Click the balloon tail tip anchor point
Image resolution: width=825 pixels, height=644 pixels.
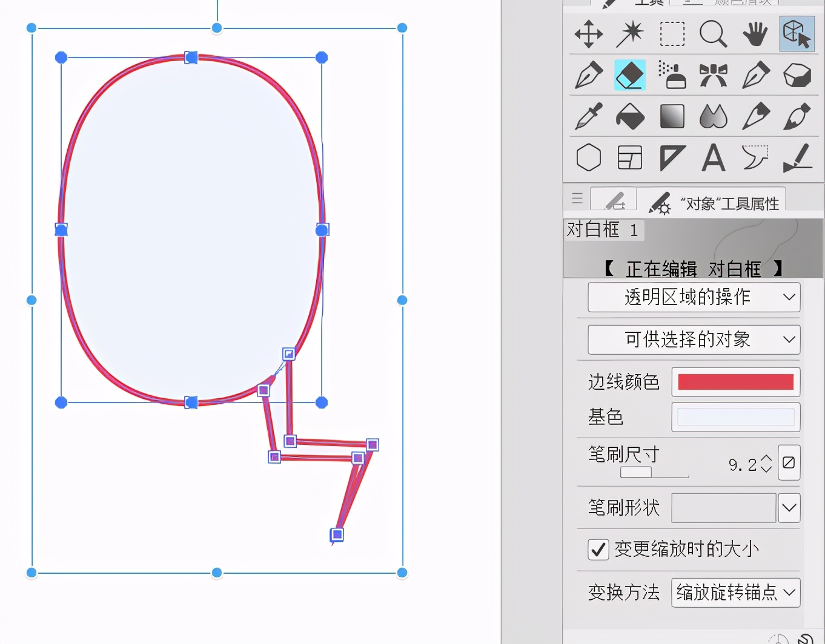pyautogui.click(x=337, y=535)
